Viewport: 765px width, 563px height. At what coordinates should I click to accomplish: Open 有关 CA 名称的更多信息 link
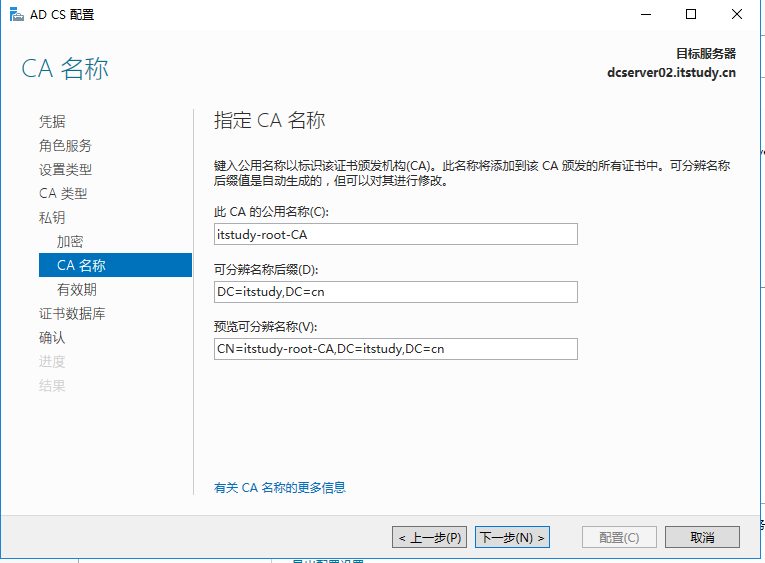click(280, 487)
